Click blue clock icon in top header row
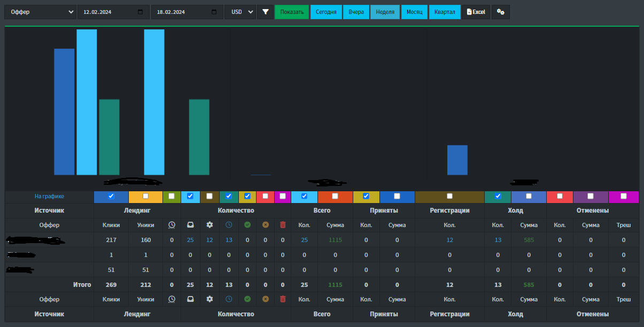This screenshot has width=644, height=327. (229, 225)
